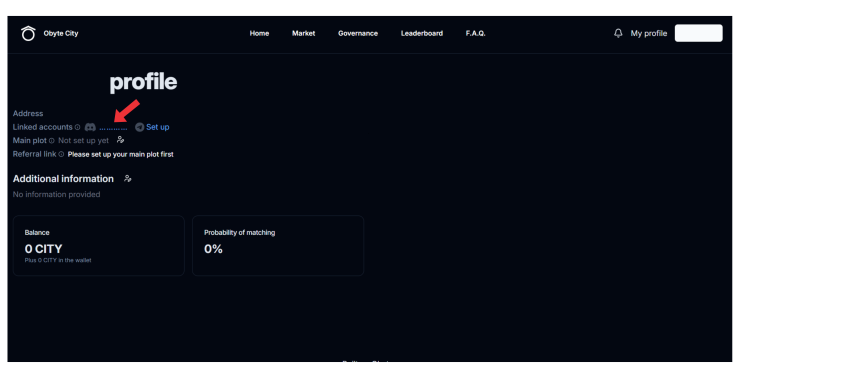Open the Leaderboard tab
The width and height of the screenshot is (848, 377).
coord(422,34)
